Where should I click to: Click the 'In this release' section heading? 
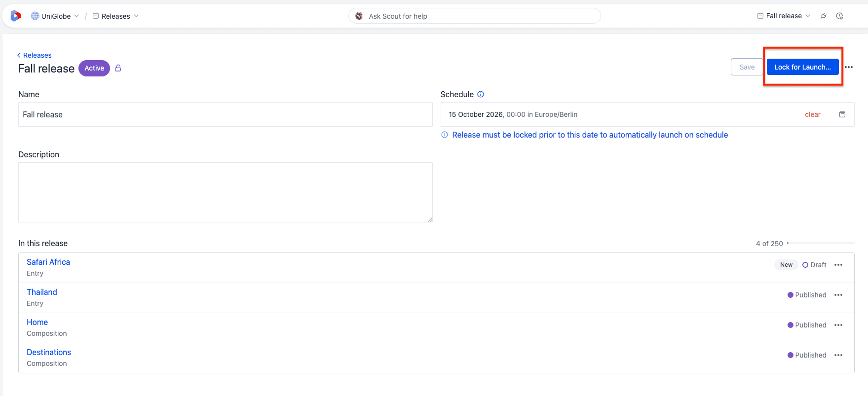(43, 243)
